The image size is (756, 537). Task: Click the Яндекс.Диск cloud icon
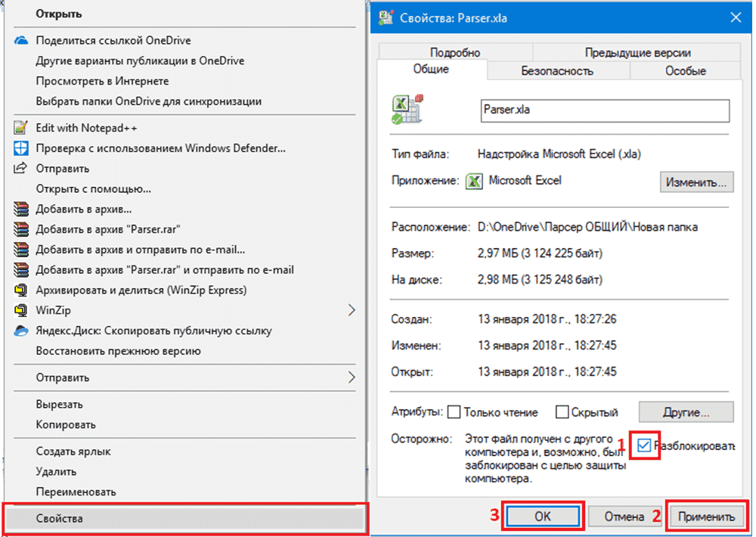click(22, 331)
